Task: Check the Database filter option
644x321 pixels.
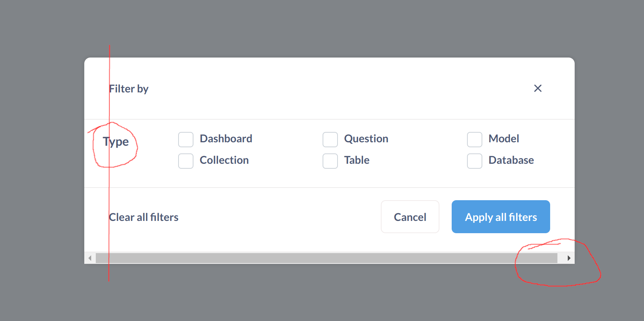Action: pos(474,161)
